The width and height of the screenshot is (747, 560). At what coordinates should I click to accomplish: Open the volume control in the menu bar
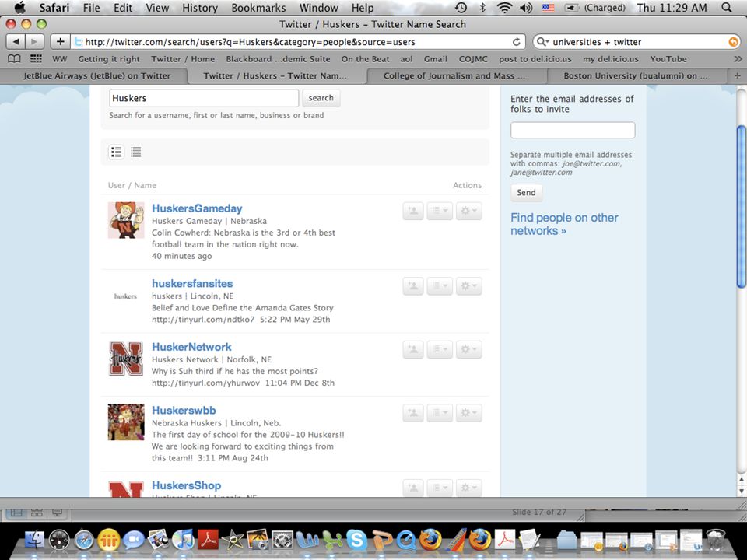pos(526,8)
